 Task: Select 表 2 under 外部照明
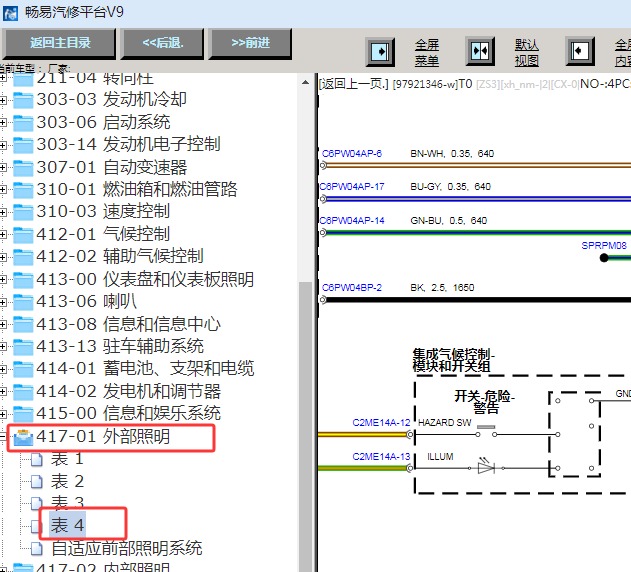(x=67, y=481)
